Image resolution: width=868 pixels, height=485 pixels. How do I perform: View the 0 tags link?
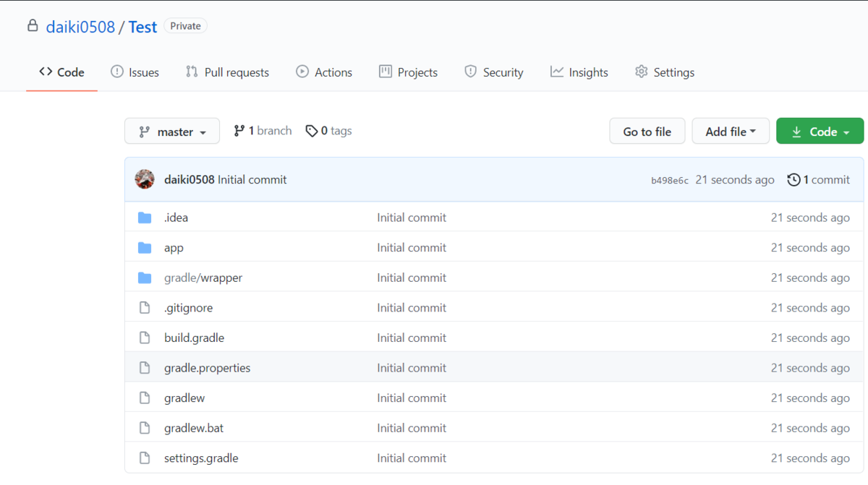328,131
